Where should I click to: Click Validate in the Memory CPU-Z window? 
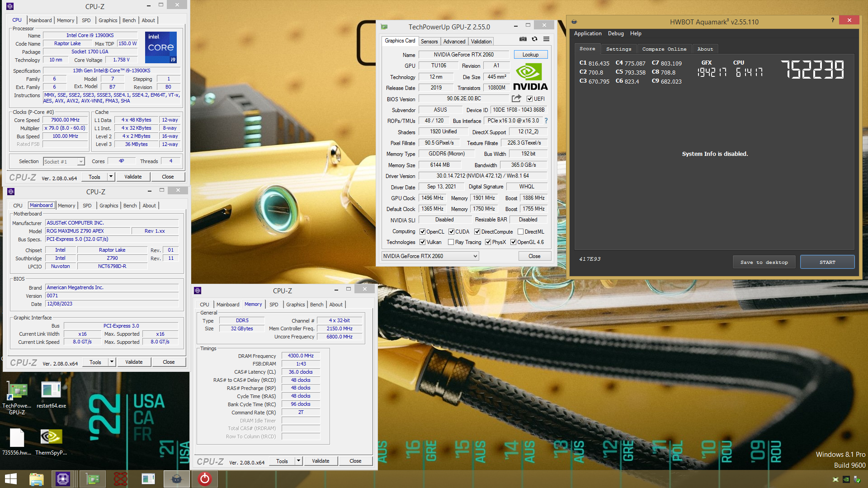(x=321, y=461)
